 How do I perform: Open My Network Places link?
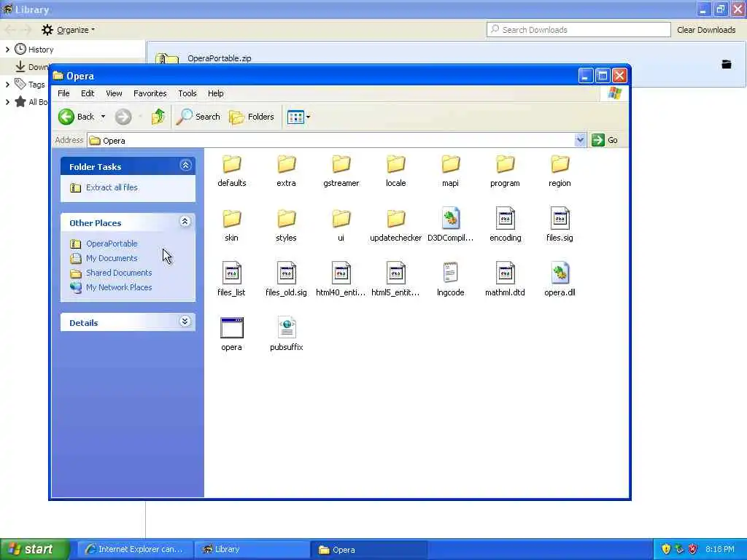119,287
